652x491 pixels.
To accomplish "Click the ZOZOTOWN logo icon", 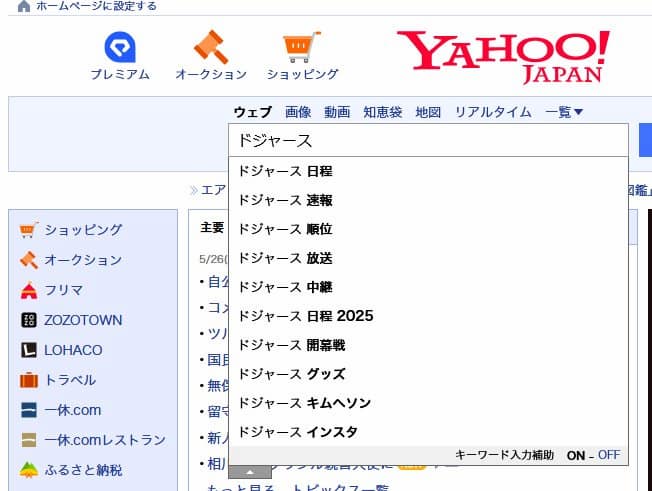I will 29,320.
